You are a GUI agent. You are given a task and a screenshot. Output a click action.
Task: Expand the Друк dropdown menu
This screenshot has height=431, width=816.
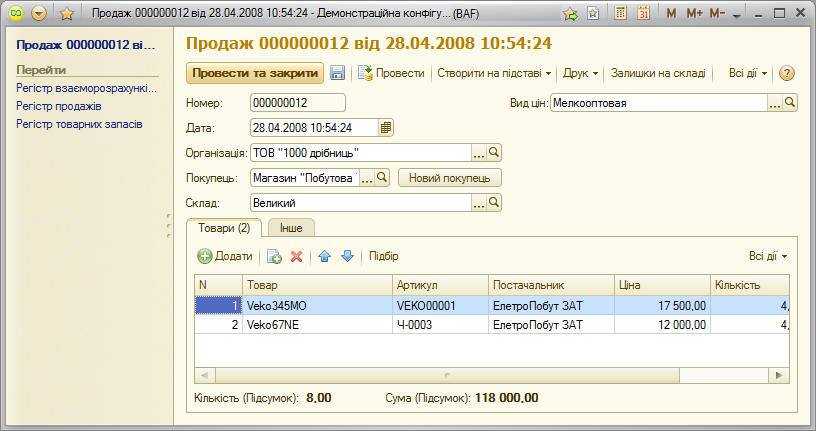click(x=580, y=73)
